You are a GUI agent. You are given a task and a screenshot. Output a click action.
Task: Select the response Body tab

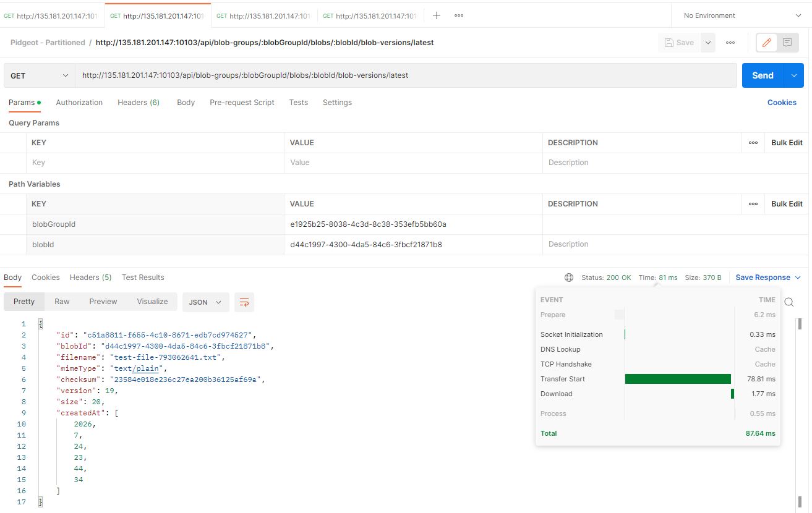tap(12, 278)
